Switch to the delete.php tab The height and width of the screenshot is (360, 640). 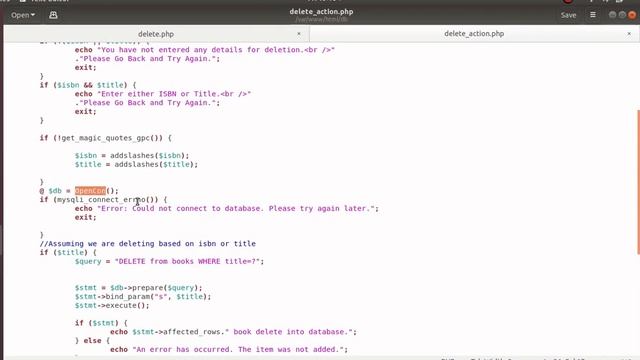[x=156, y=34]
